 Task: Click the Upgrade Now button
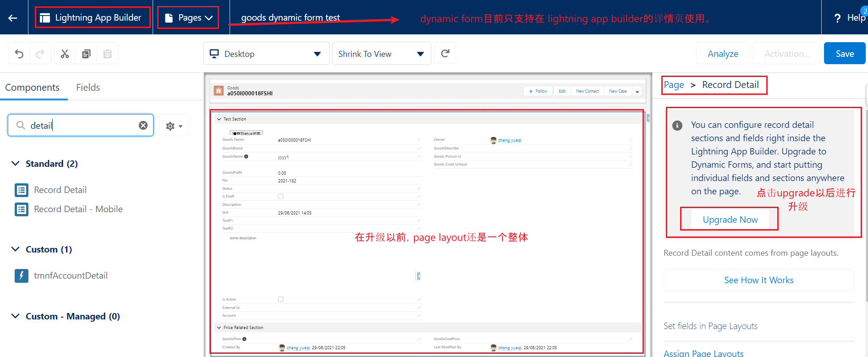click(x=730, y=220)
